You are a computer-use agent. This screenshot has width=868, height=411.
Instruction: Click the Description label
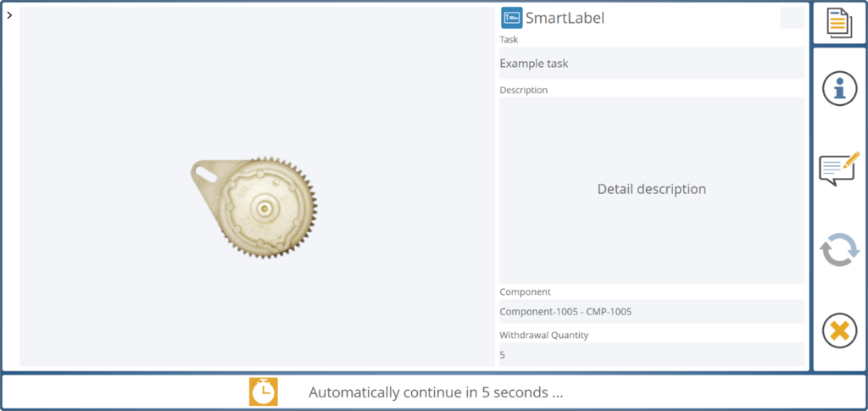(523, 90)
